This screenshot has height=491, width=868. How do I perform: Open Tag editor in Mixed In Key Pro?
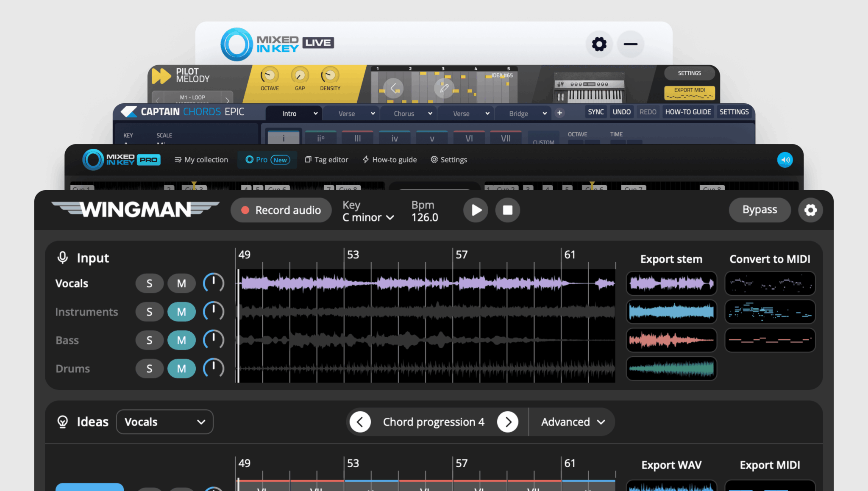coord(326,160)
